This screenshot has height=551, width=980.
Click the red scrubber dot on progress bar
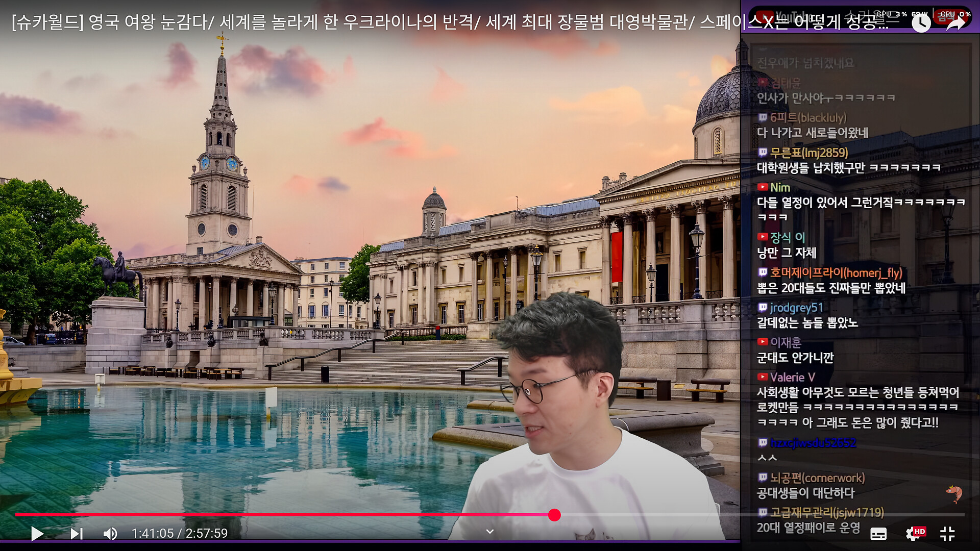click(x=554, y=515)
